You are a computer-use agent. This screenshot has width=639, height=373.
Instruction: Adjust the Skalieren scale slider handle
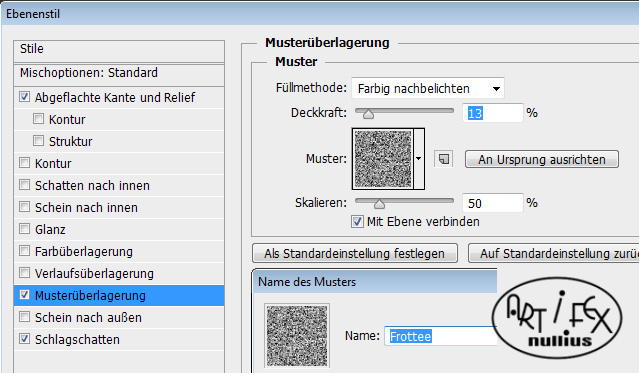click(x=379, y=204)
